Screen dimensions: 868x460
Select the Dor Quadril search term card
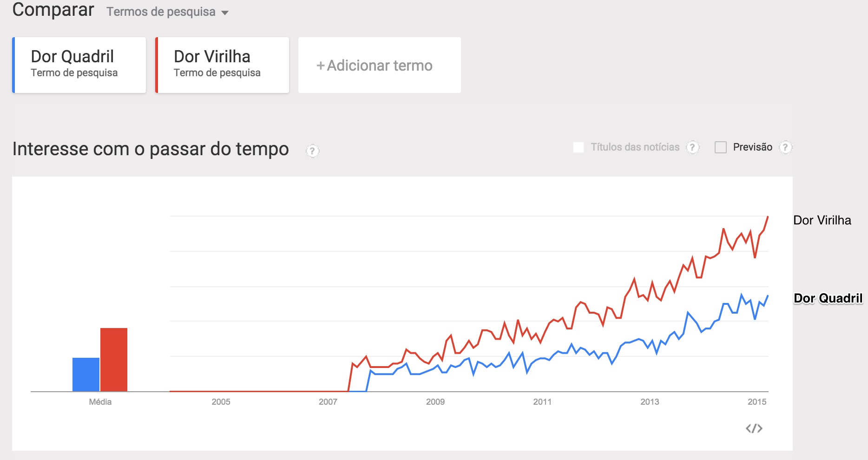point(80,65)
